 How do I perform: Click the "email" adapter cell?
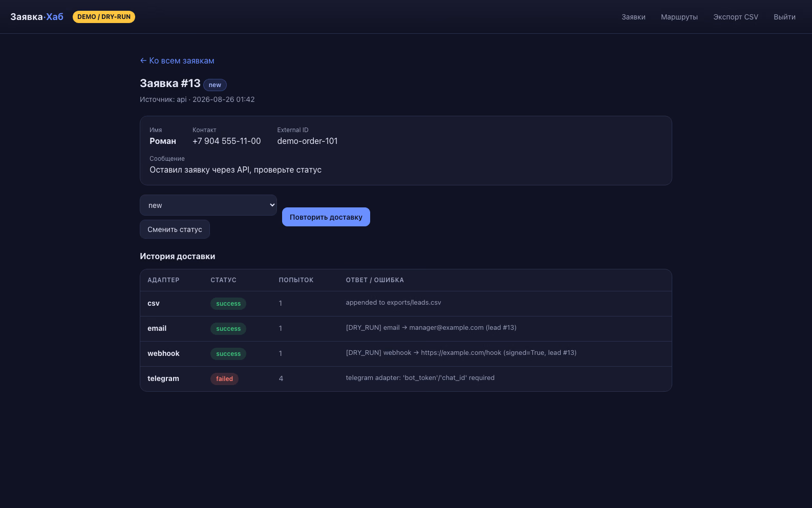coord(157,328)
